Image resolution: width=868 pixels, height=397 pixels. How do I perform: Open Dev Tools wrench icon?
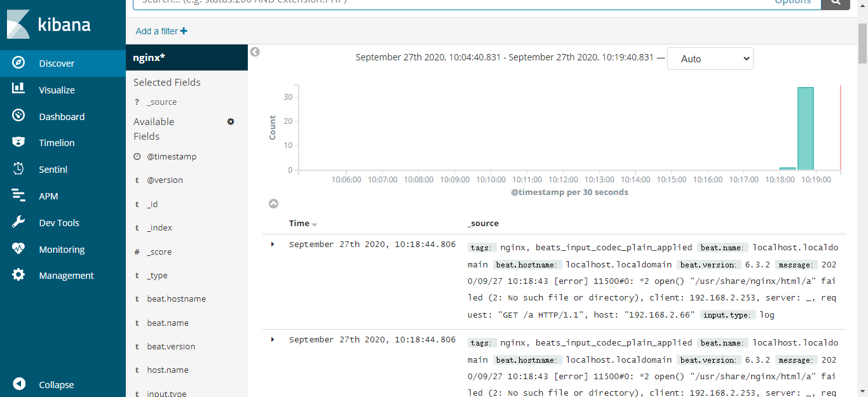pos(18,222)
